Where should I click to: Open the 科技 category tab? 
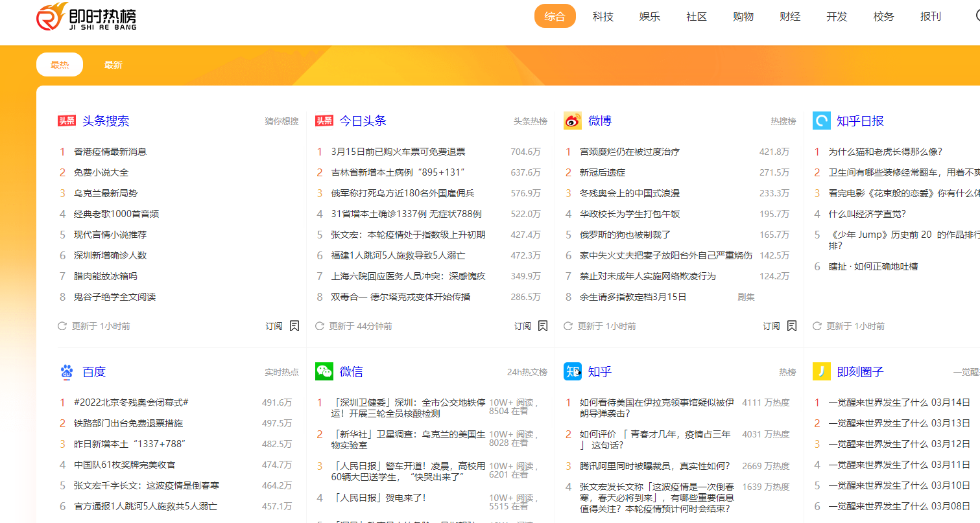click(x=603, y=16)
